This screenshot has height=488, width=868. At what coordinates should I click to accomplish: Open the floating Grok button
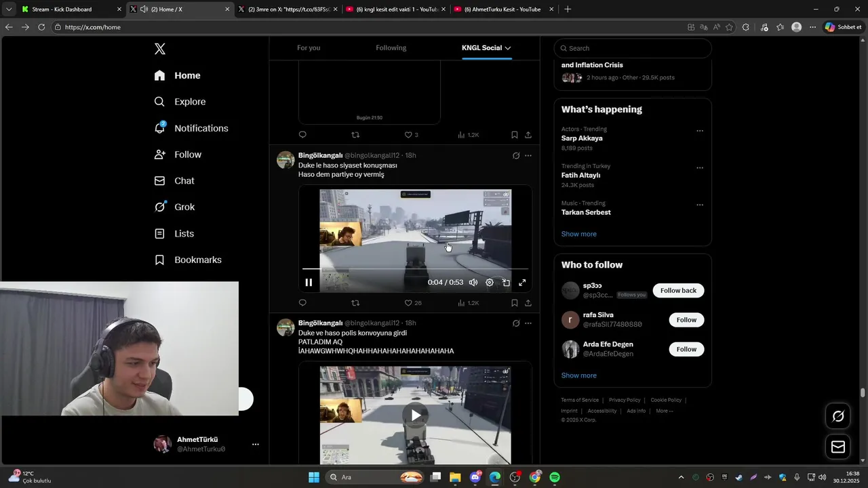click(x=838, y=416)
